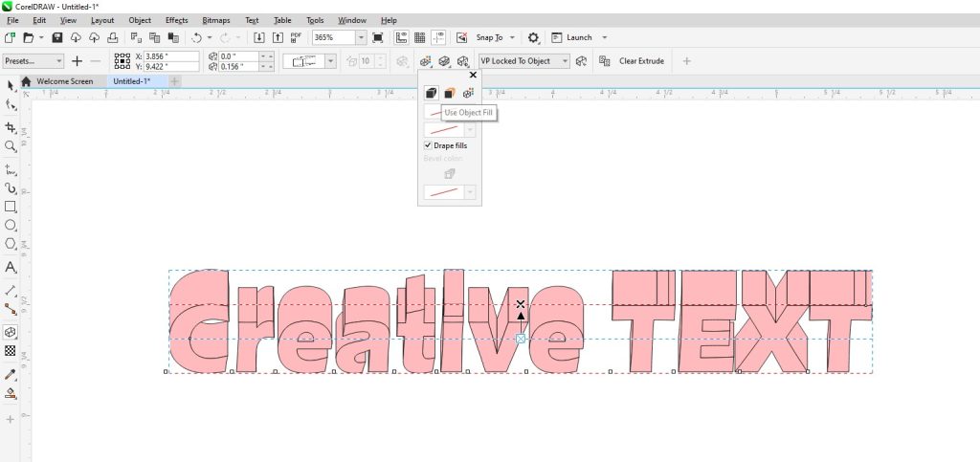Pick the Text tool
980x462 pixels.
tap(11, 268)
